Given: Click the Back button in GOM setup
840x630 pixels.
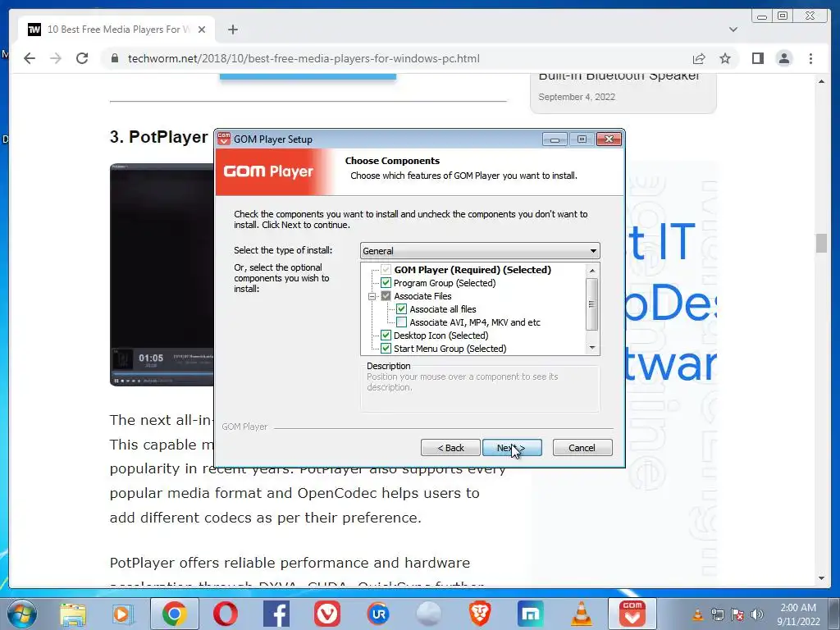Looking at the screenshot, I should coord(450,448).
